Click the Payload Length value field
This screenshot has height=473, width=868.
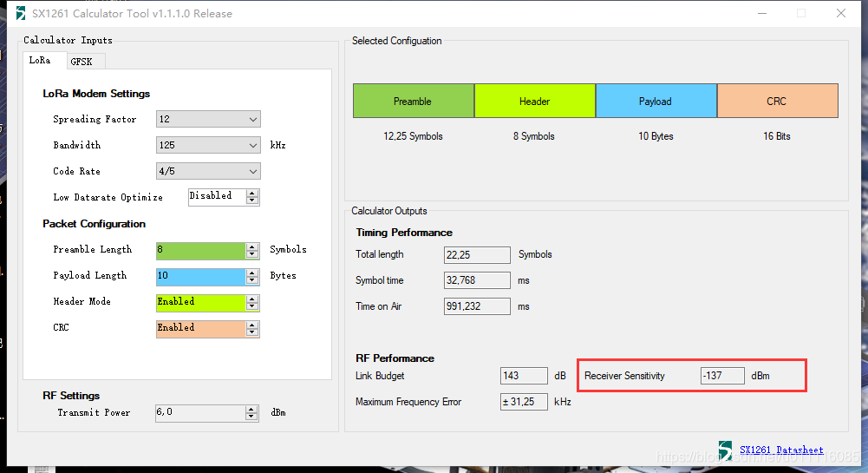coord(201,277)
